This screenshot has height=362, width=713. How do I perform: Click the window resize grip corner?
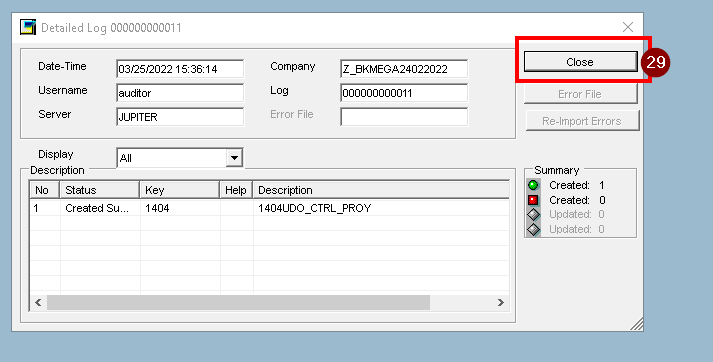click(x=637, y=324)
